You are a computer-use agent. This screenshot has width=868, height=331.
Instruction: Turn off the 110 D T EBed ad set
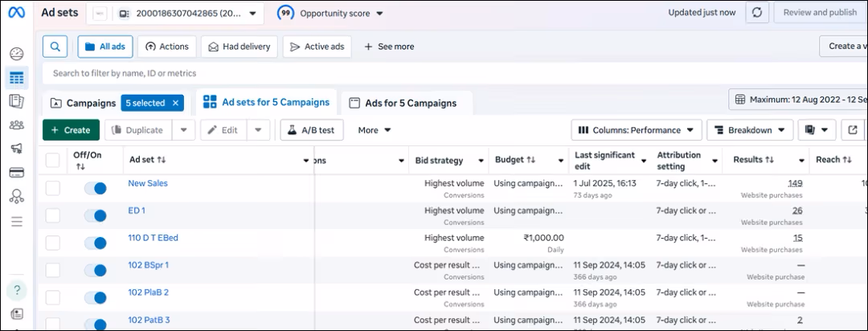95,243
